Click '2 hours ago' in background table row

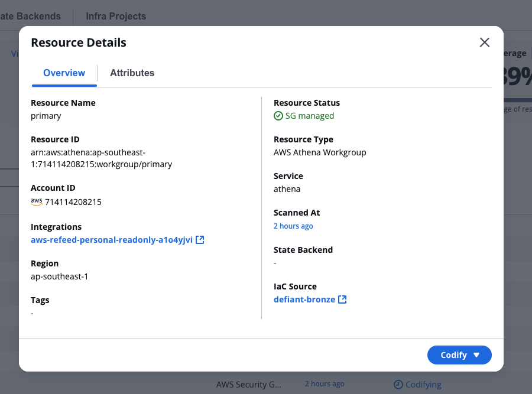[325, 384]
